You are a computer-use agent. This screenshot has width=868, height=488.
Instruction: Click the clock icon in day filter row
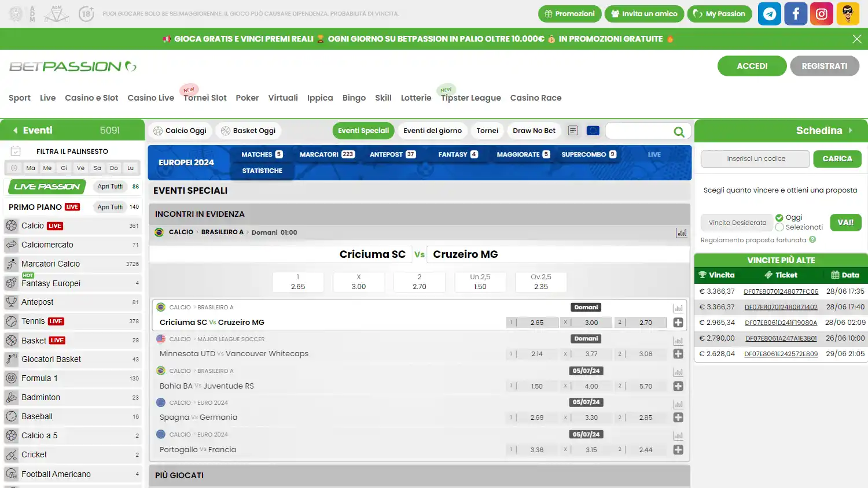(14, 168)
